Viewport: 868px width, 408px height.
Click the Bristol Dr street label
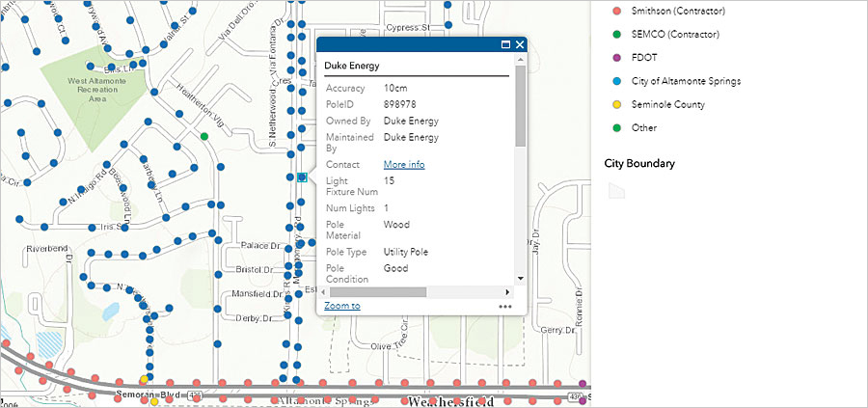(255, 270)
